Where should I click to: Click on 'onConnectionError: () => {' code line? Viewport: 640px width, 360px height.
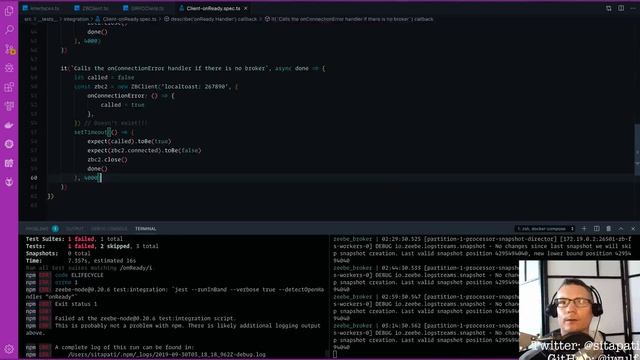[x=131, y=96]
